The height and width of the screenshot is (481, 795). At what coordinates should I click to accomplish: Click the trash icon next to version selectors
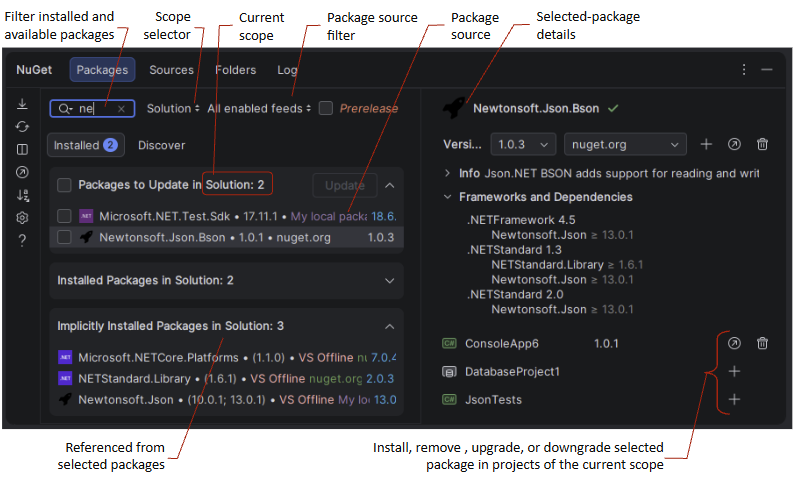(762, 144)
